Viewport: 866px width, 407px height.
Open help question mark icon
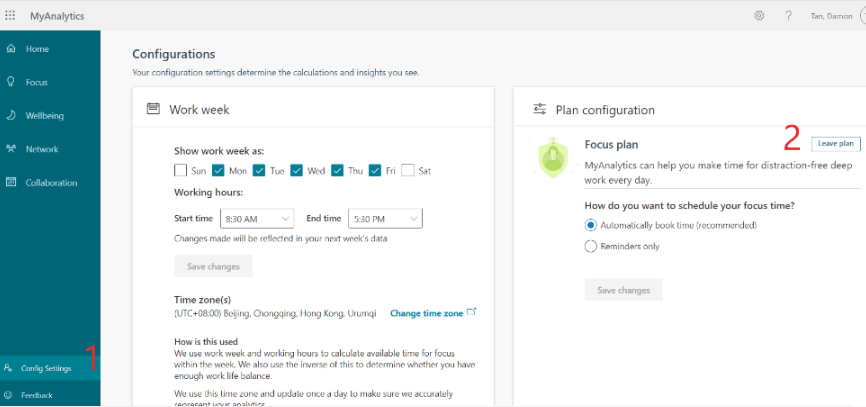click(789, 16)
